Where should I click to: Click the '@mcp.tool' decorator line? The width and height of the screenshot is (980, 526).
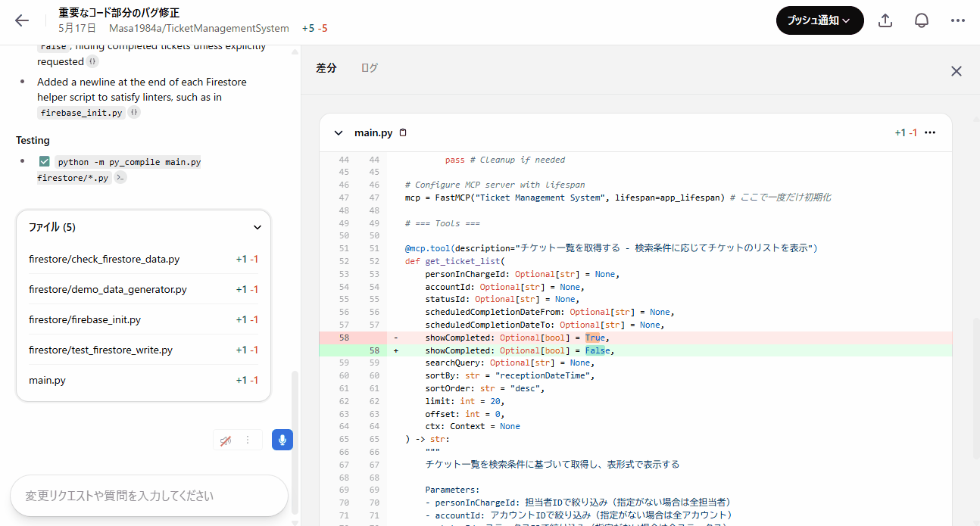click(x=611, y=248)
